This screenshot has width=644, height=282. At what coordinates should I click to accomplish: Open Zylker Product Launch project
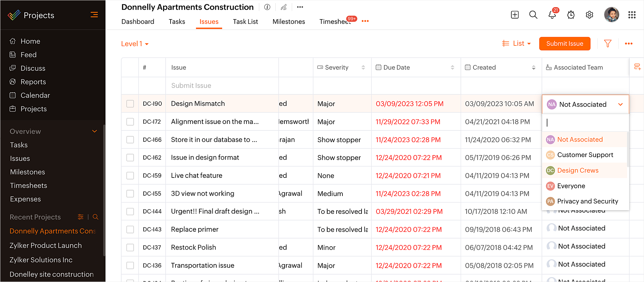[46, 246]
